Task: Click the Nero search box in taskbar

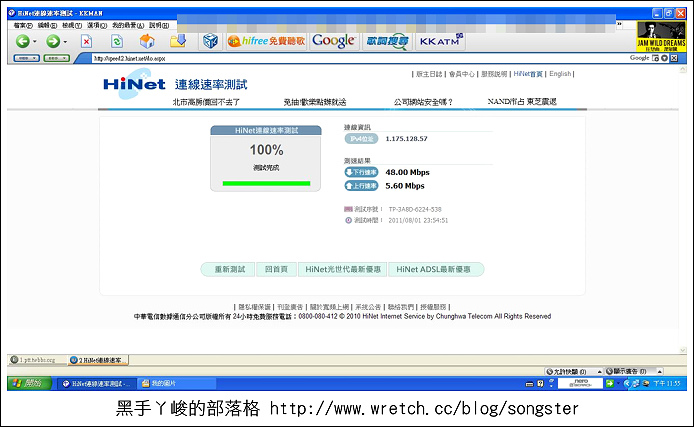Action: point(580,383)
